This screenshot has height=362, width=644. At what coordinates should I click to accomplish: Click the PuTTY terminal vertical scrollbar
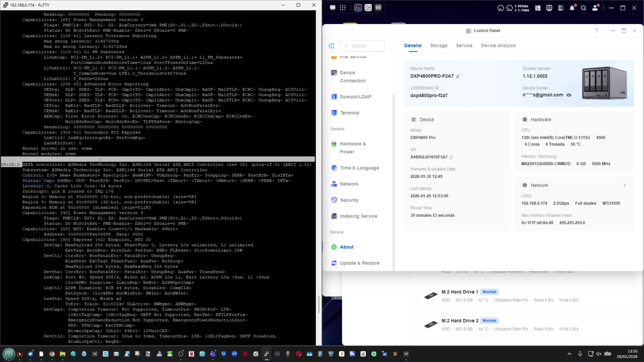coord(318,304)
